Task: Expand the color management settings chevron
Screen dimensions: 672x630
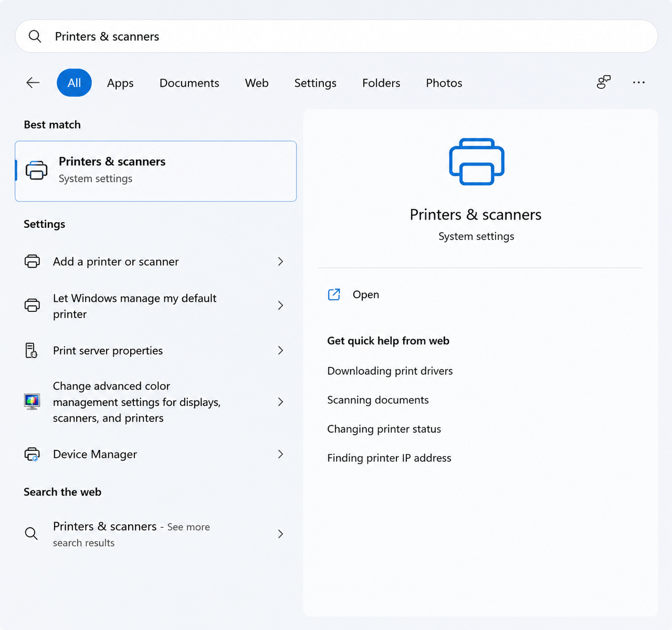Action: (x=280, y=402)
